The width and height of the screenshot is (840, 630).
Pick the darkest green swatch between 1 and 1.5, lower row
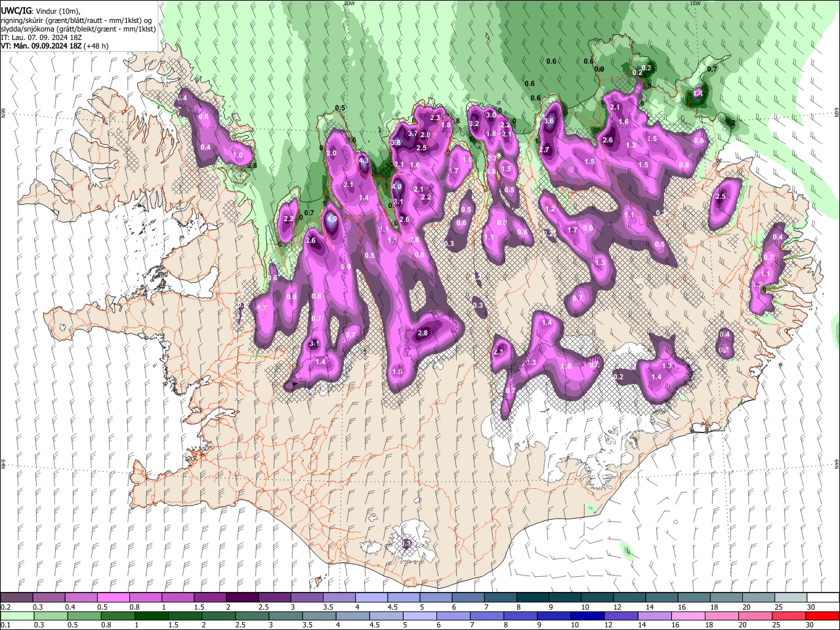(x=151, y=616)
